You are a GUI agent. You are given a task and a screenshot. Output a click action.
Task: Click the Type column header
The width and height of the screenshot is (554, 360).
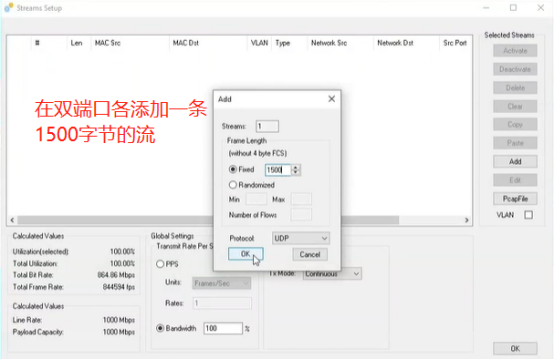coord(283,43)
